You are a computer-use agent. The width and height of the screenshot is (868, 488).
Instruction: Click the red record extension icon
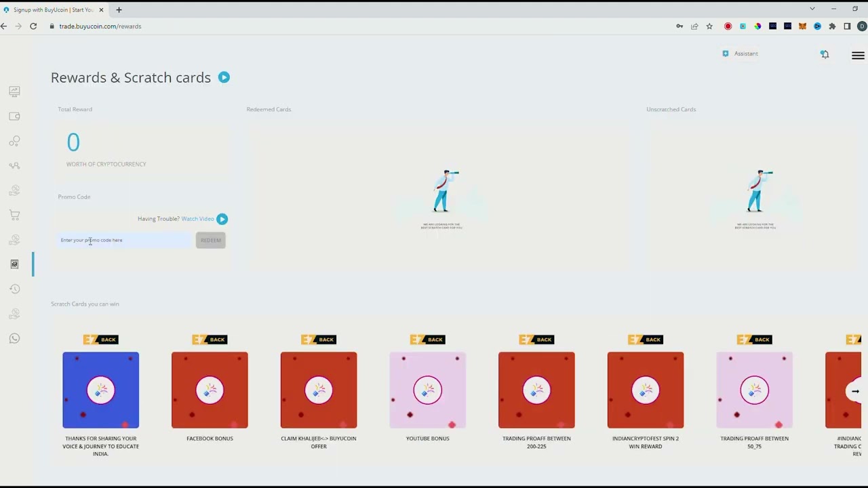[x=728, y=26]
